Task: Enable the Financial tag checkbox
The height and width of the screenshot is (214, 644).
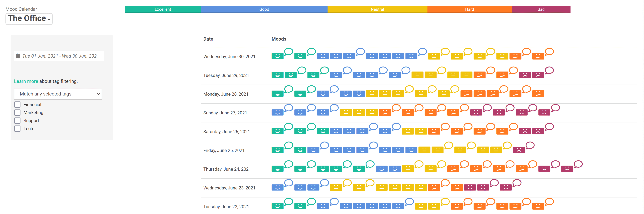Action: pyautogui.click(x=17, y=105)
